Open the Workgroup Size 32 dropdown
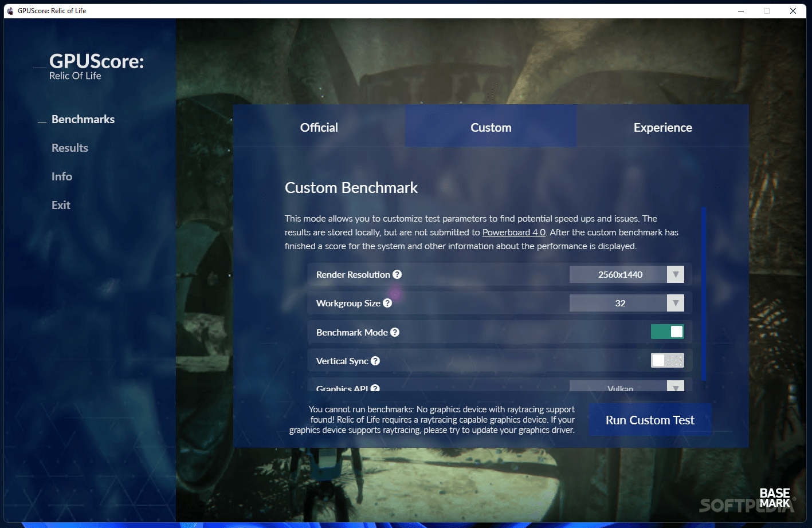 (x=627, y=303)
